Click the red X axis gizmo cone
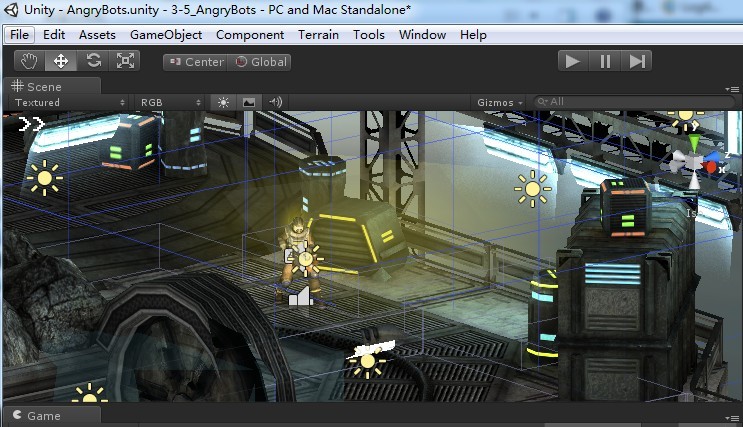 point(711,167)
